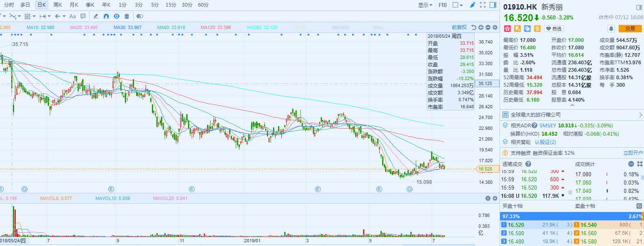Toggle the overlay compare circles button
The width and height of the screenshot is (644, 246).
(140, 17)
